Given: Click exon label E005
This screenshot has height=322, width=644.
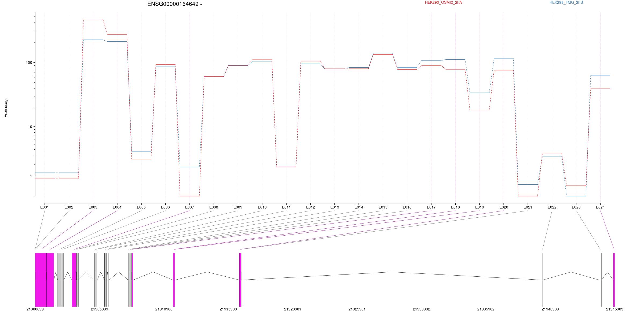Looking at the screenshot, I should (x=141, y=207).
